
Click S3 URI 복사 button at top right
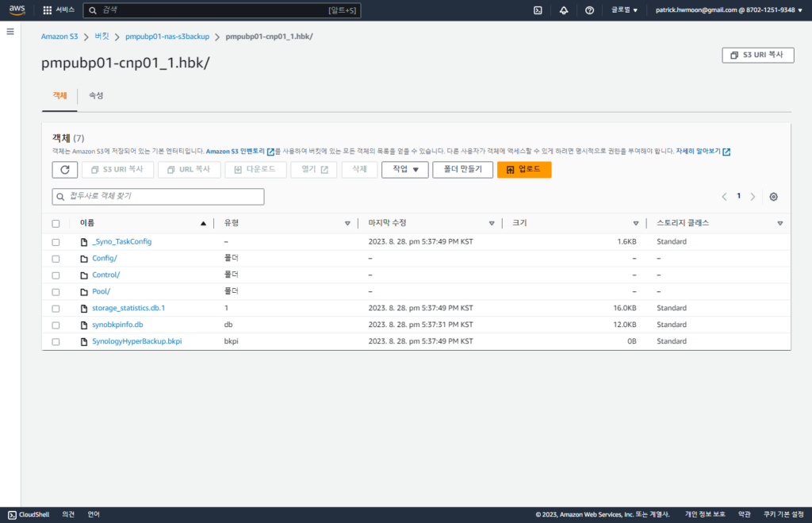757,55
